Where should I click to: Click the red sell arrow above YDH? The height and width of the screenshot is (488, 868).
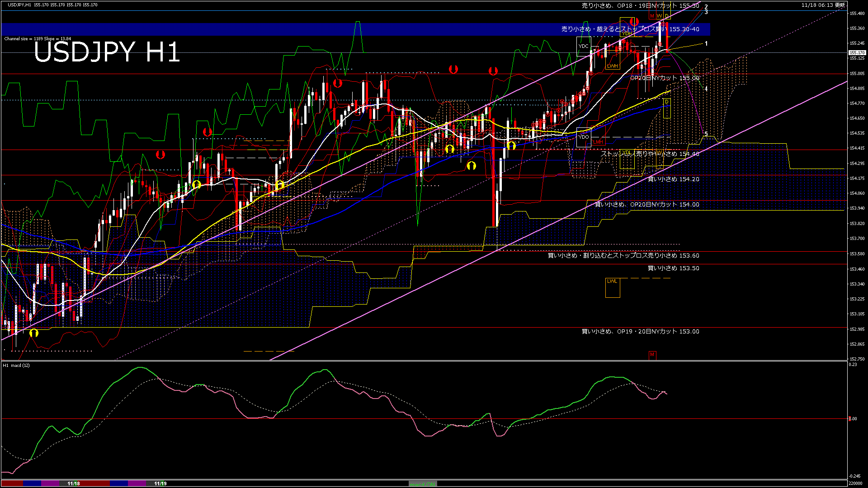tap(634, 21)
